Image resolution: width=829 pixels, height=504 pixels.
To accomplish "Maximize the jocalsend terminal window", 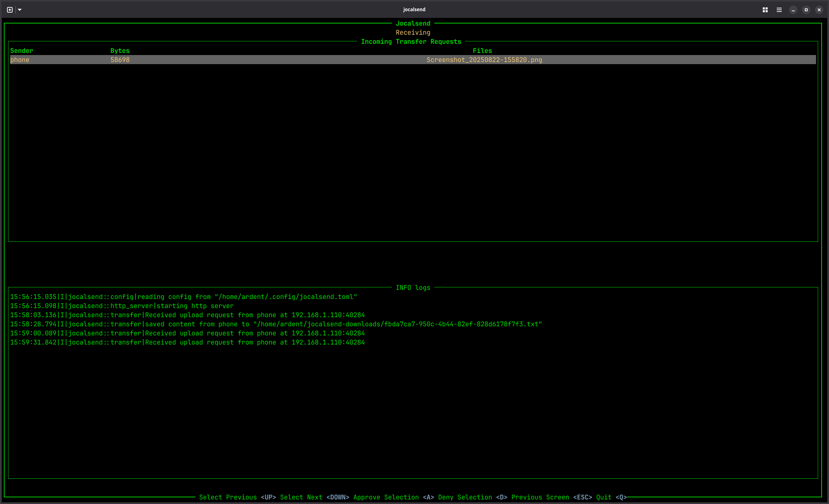I will 806,10.
